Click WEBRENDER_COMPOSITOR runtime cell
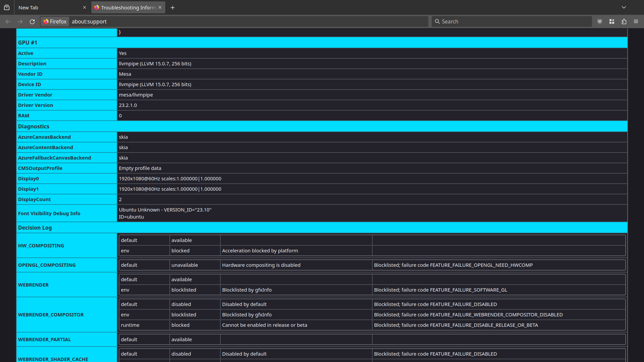644x362 pixels. click(x=144, y=325)
